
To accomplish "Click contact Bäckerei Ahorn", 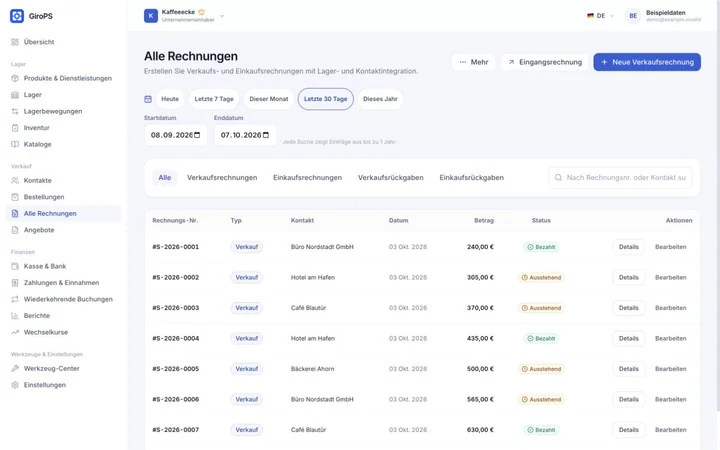I will click(312, 369).
